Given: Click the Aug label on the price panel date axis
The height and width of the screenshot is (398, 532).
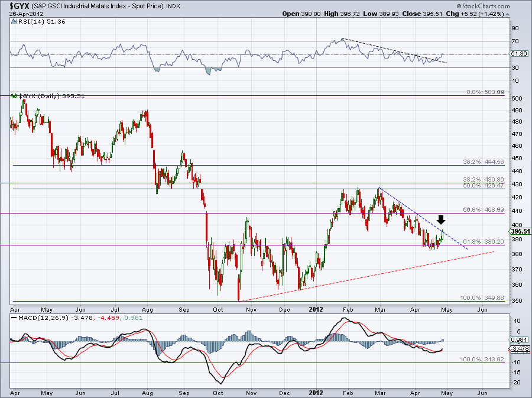Looking at the screenshot, I should coord(148,309).
